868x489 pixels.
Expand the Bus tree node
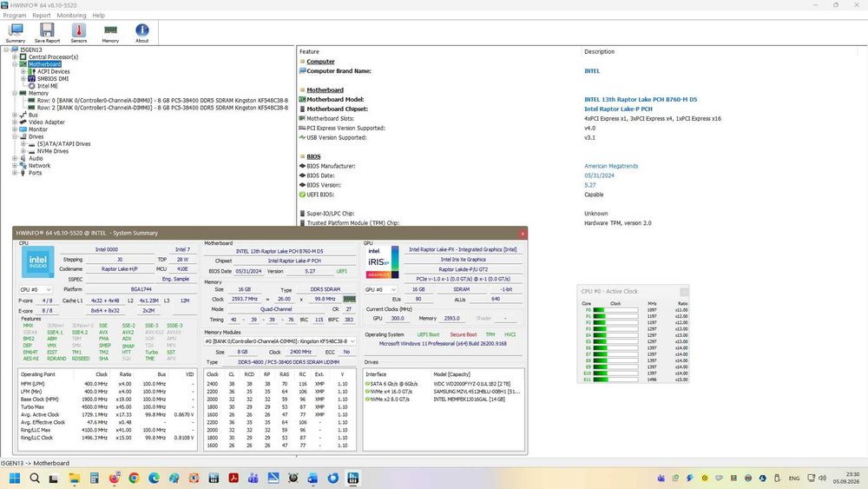coord(15,115)
